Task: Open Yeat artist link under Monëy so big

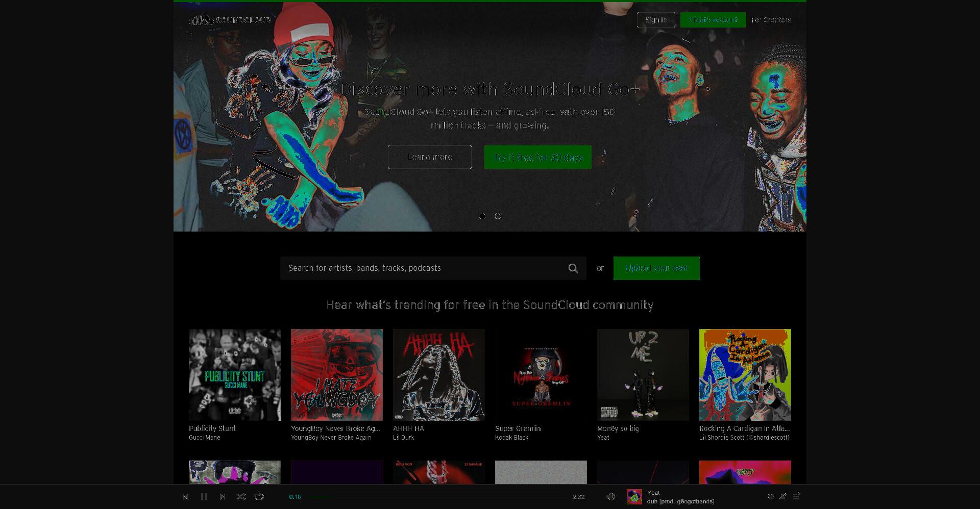Action: point(603,438)
